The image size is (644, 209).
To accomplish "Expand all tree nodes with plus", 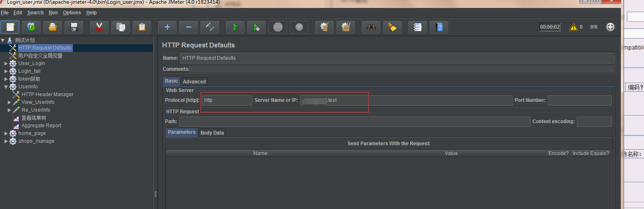I will (x=167, y=27).
